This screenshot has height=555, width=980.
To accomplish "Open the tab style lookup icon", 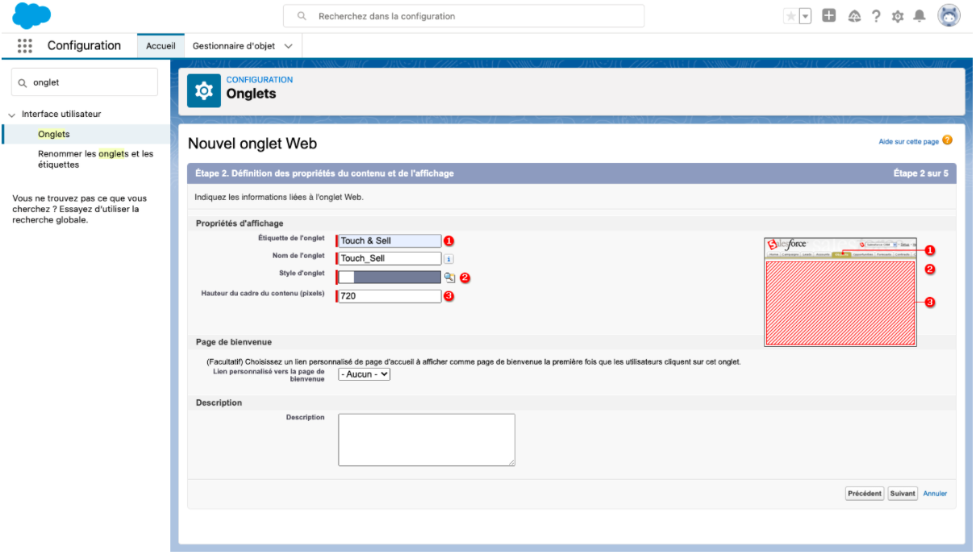I will (449, 277).
